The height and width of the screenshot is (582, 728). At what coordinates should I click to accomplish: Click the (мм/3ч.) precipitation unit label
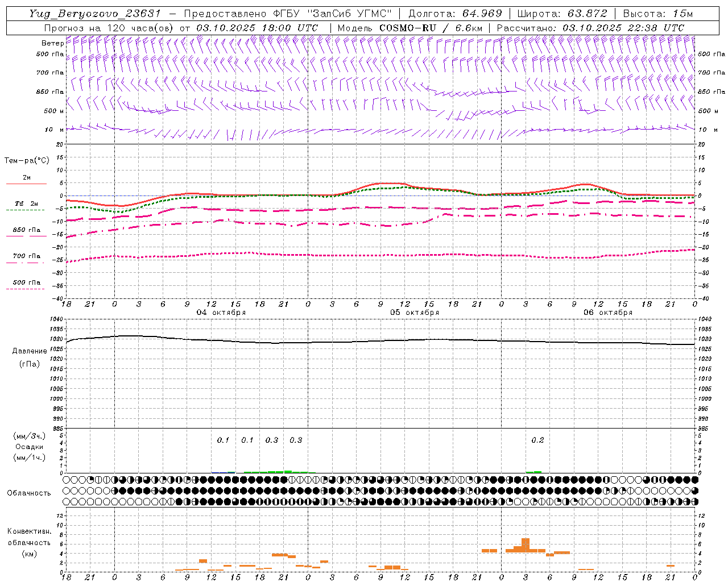30,436
